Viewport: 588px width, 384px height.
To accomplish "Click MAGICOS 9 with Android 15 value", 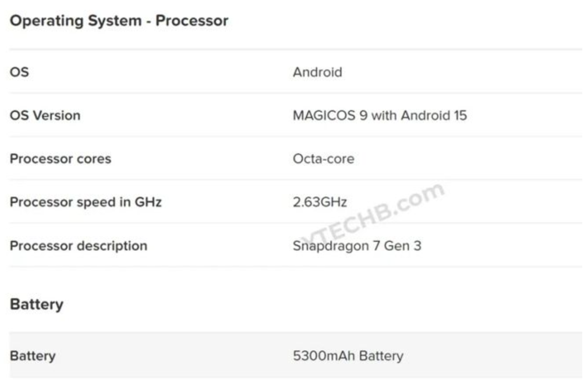I will 380,115.
